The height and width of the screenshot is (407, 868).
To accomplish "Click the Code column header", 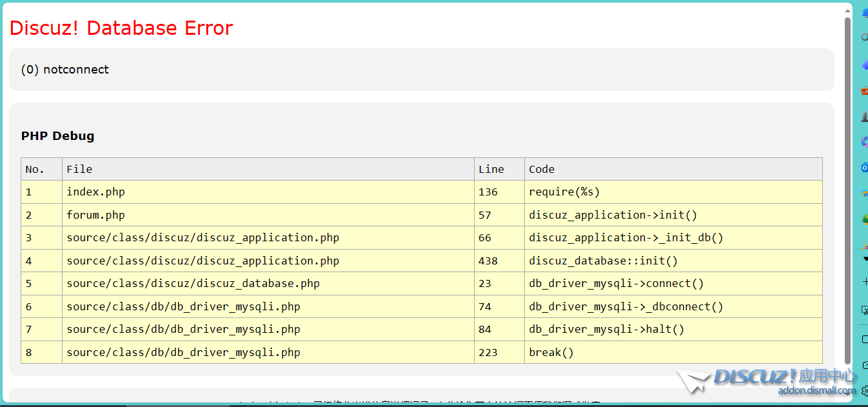I will 673,169.
